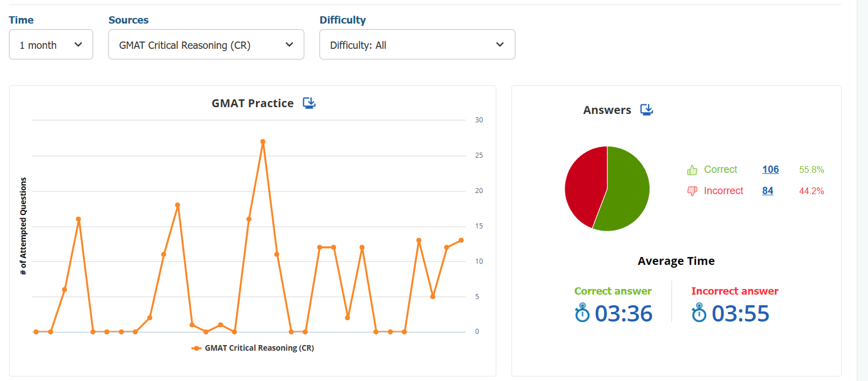This screenshot has height=381, width=868.
Task: Open the Time dropdown set to 1 month
Action: tap(51, 45)
